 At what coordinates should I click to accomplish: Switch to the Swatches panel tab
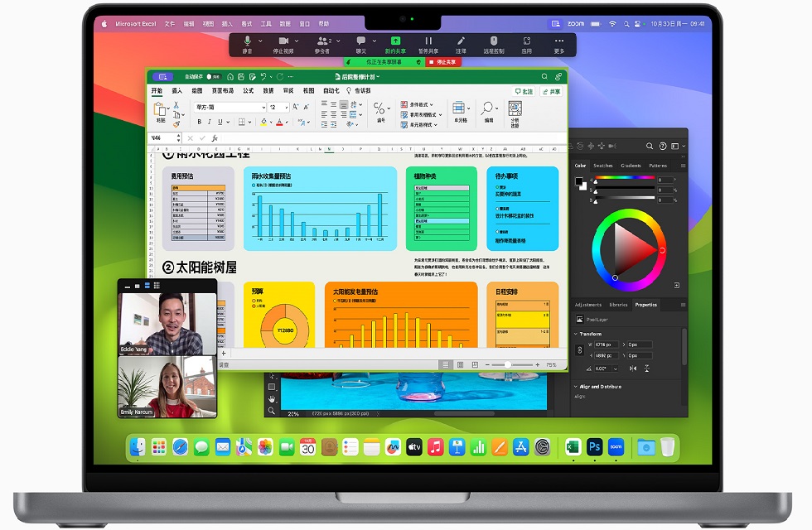click(x=603, y=166)
